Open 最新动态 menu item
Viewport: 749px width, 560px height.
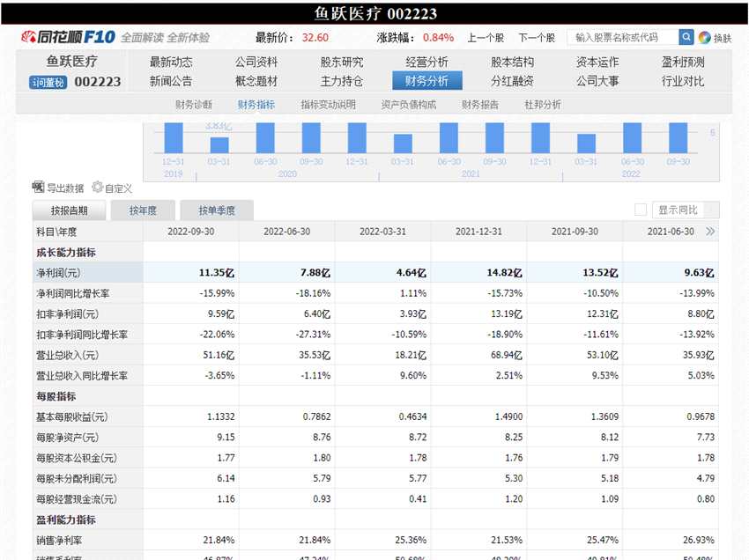[171, 62]
